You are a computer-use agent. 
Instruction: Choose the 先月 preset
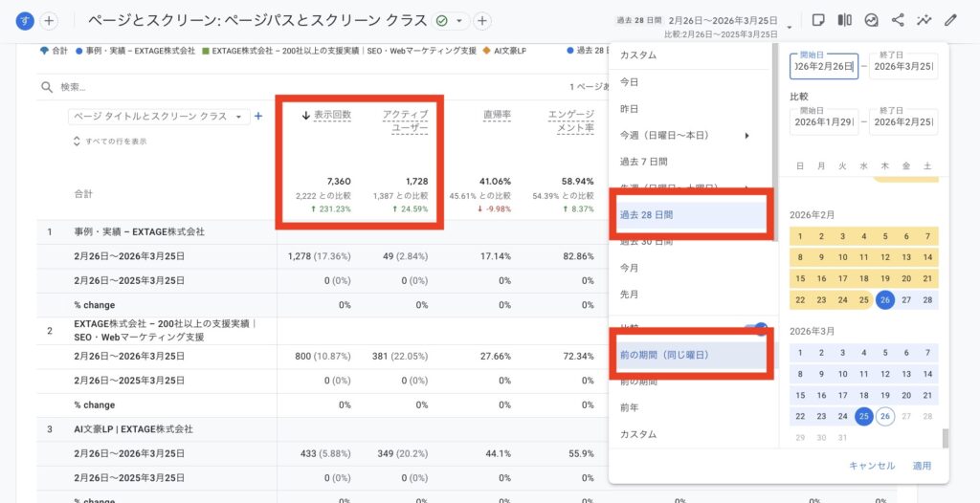point(629,295)
